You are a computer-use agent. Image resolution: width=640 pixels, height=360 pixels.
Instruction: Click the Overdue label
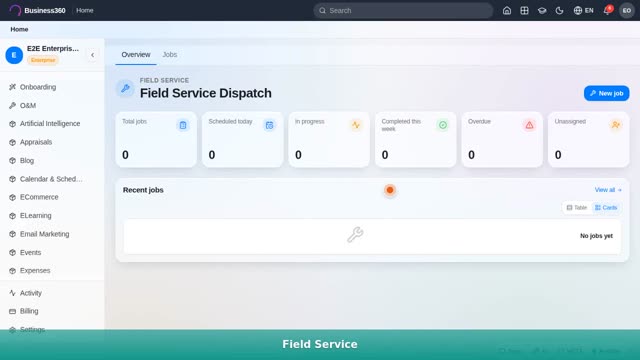(x=479, y=122)
